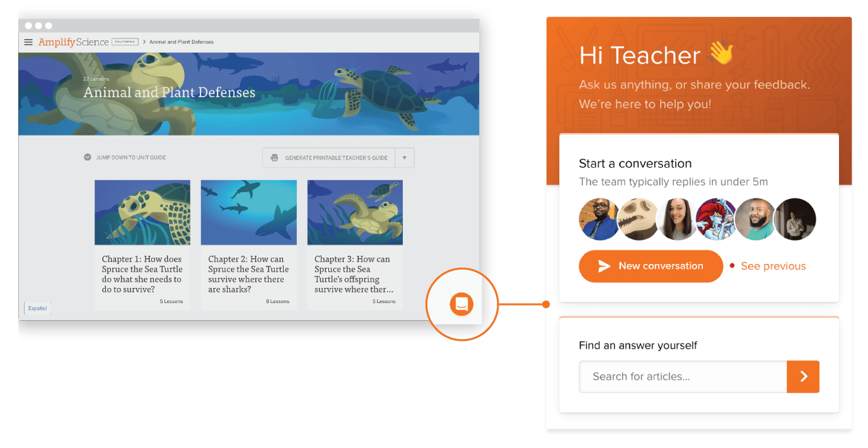Click the Amplify Science logo
Screen dimensions: 868x448
tap(73, 42)
